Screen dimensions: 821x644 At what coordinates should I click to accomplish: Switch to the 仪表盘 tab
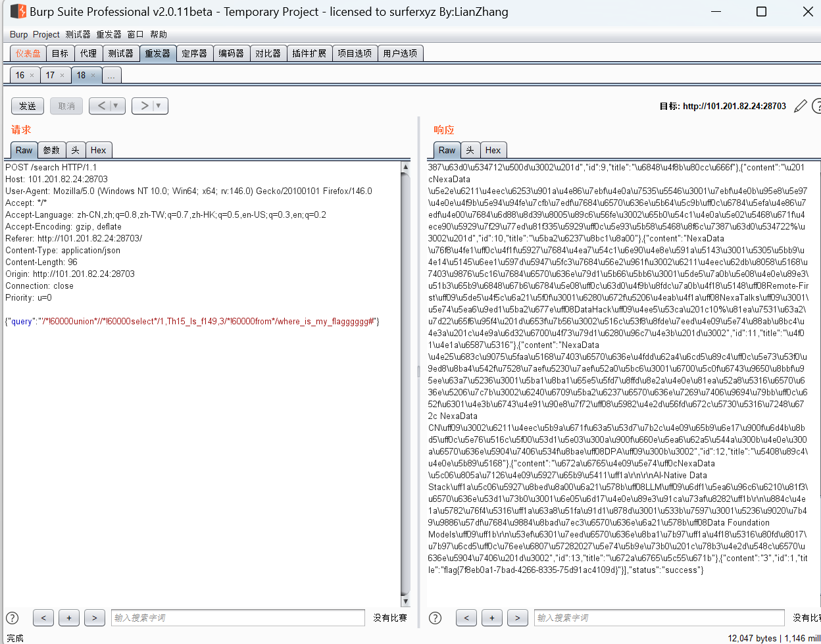(x=28, y=53)
